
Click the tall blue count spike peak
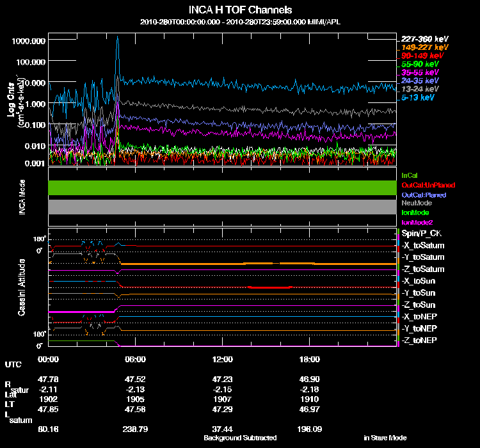click(118, 40)
